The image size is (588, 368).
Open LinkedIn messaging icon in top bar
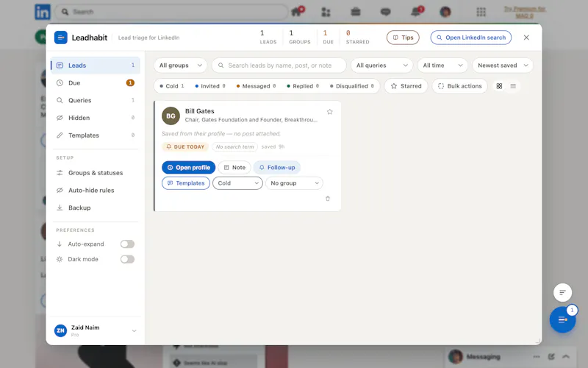coord(385,12)
